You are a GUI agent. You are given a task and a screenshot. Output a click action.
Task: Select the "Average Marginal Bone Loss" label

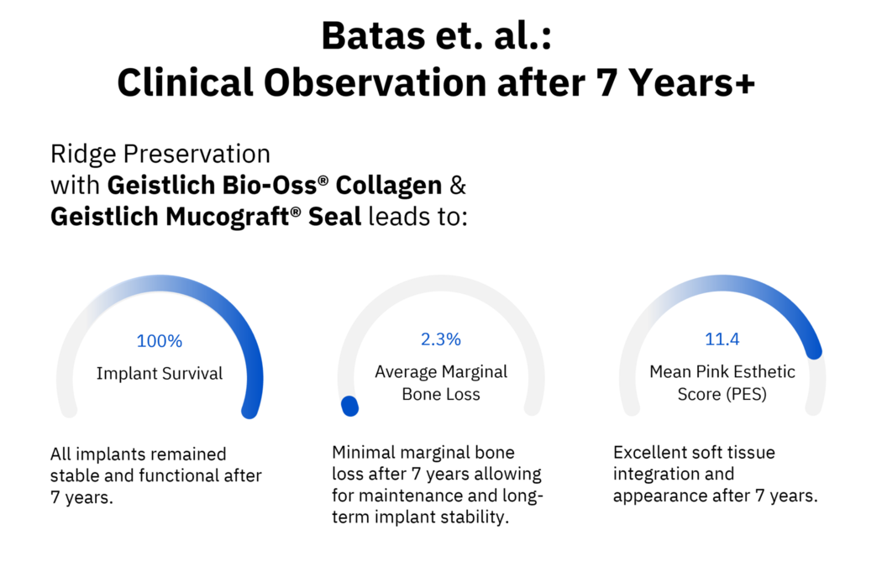tap(441, 382)
